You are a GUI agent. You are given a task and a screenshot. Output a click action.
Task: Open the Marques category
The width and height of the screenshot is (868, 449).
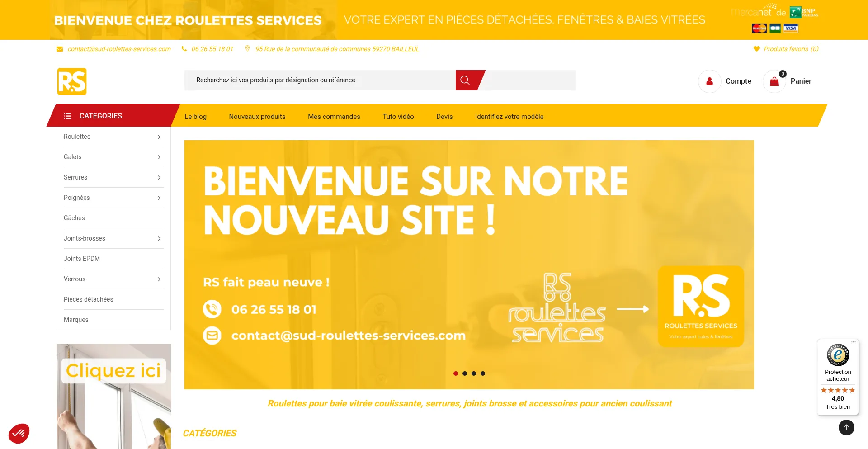(x=76, y=320)
